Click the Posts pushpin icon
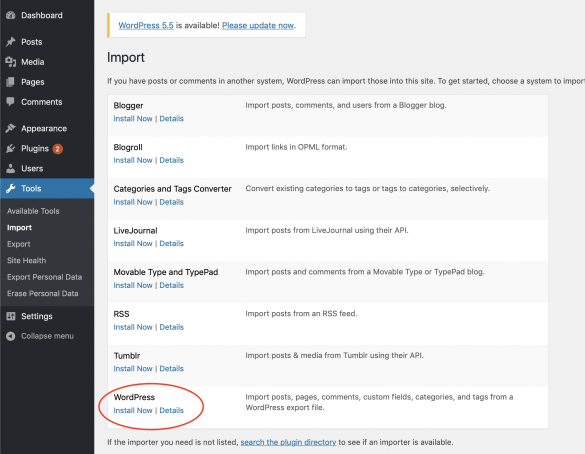 (x=11, y=42)
